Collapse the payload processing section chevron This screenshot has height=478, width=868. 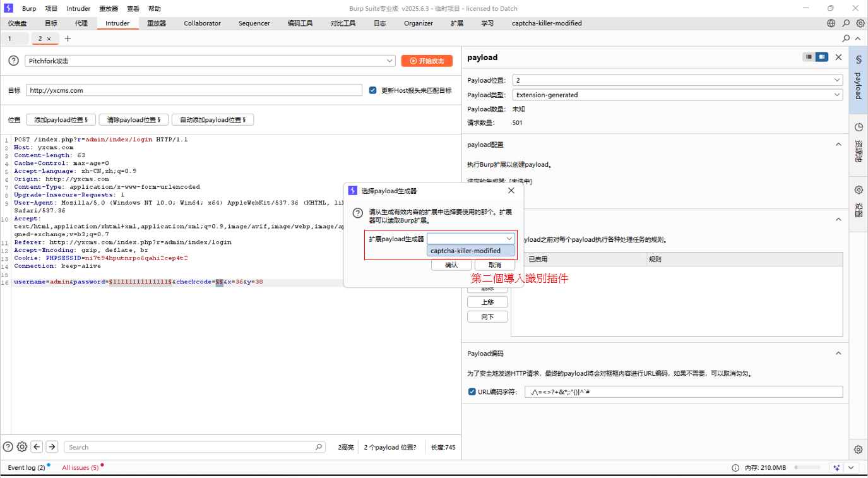838,220
